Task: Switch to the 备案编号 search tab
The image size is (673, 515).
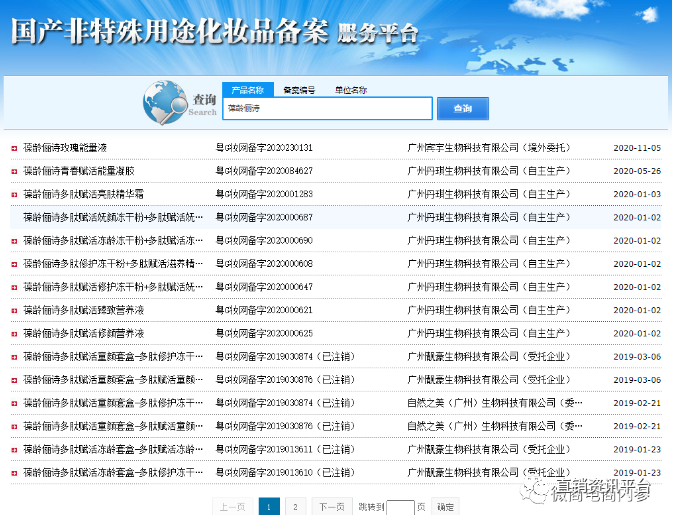Action: 299,90
